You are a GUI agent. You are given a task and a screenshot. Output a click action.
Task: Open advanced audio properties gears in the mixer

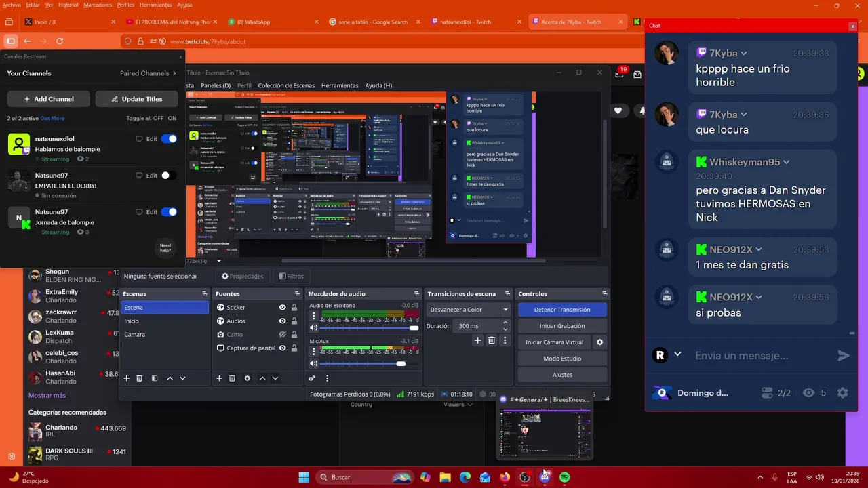coord(312,378)
